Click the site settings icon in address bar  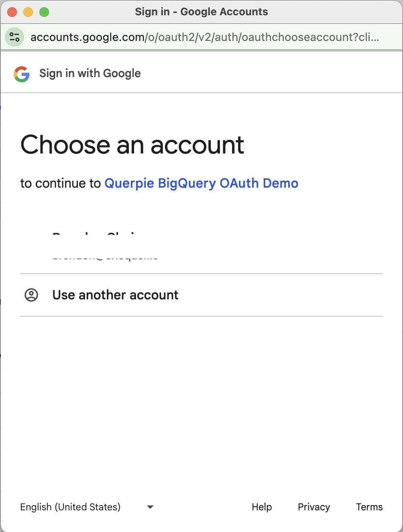coord(14,37)
